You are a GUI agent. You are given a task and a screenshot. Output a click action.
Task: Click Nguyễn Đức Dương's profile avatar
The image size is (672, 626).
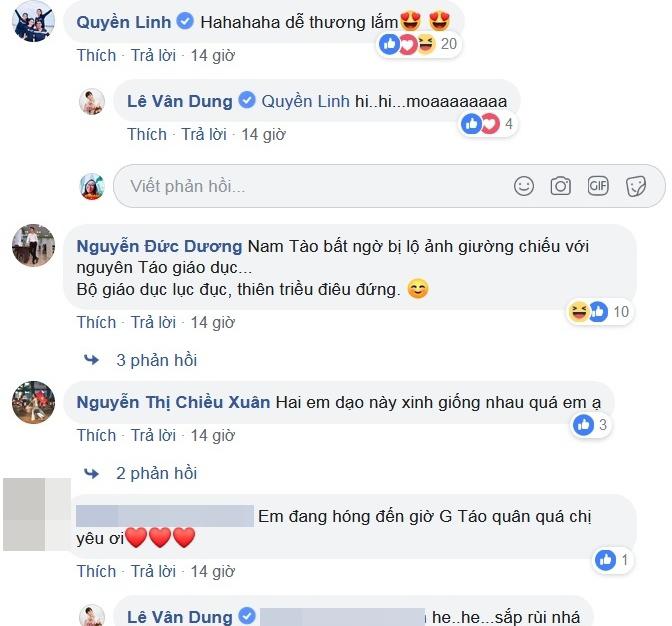coord(33,245)
